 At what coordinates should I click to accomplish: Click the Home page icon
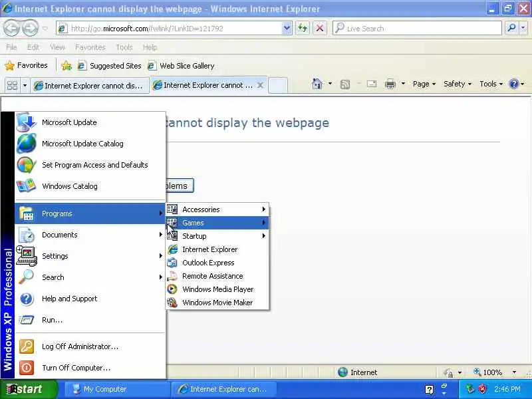coord(317,84)
